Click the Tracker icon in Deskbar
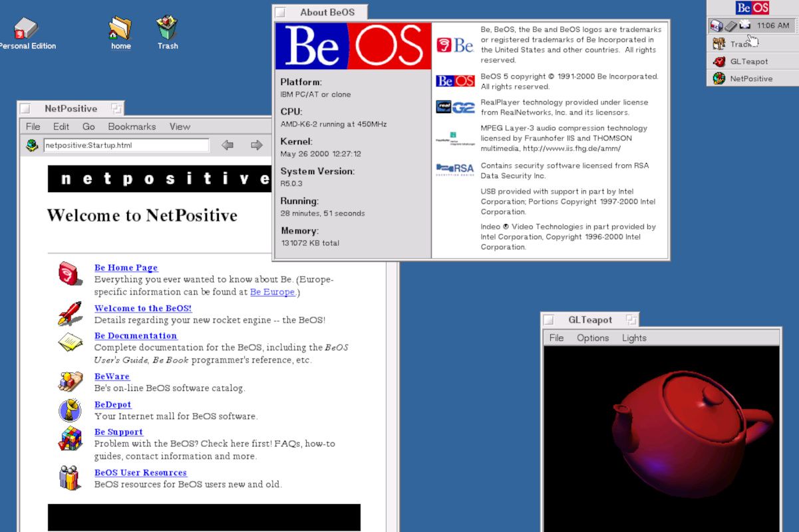The image size is (799, 532). click(719, 44)
